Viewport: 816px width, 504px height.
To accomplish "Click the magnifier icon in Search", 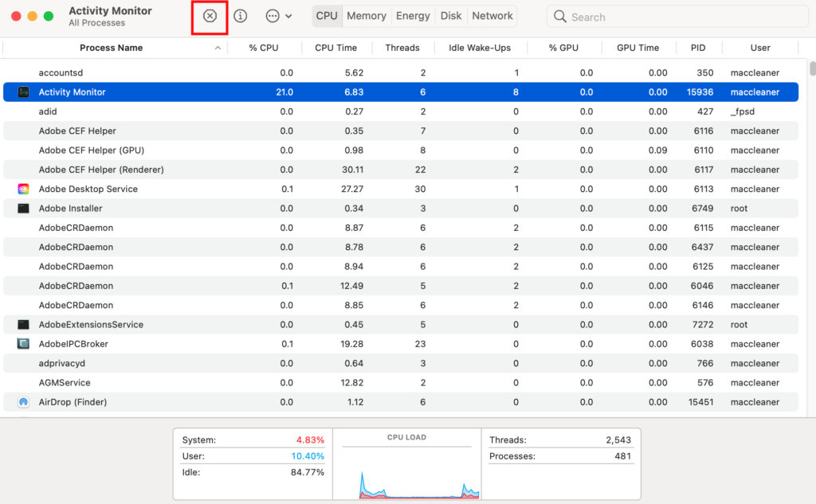I will [x=560, y=17].
